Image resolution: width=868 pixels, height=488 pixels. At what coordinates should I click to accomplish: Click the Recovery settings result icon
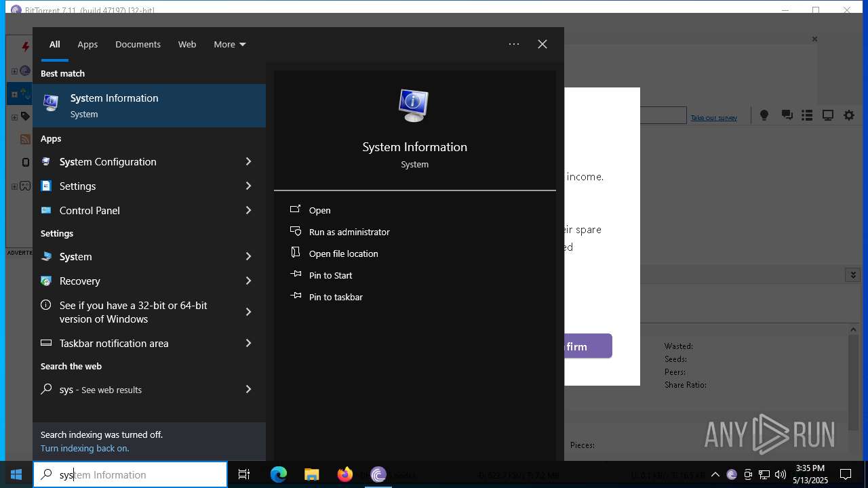click(x=46, y=281)
